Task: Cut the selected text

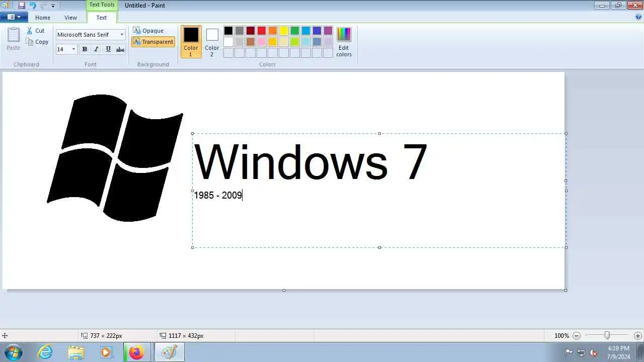Action: pos(36,31)
